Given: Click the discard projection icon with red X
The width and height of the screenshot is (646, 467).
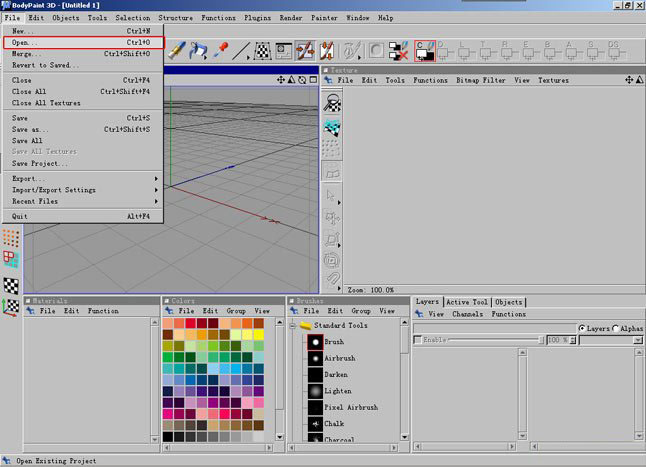Looking at the screenshot, I should [398, 51].
